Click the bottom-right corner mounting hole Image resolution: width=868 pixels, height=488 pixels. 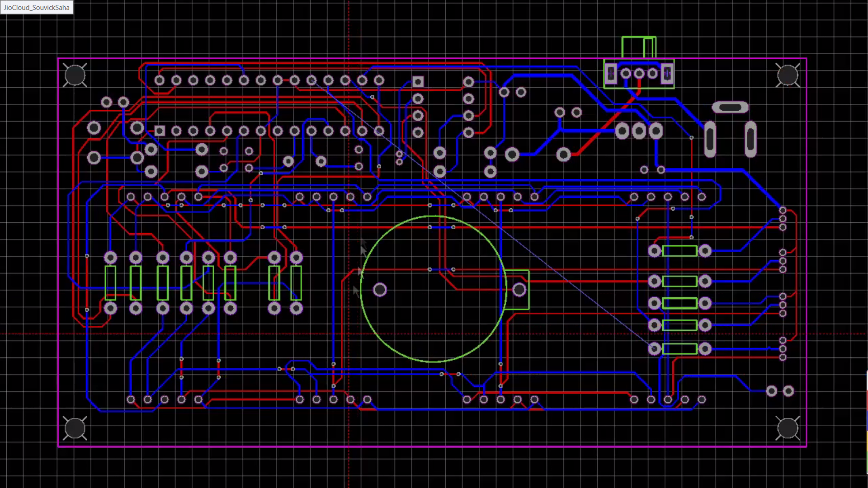pyautogui.click(x=788, y=428)
